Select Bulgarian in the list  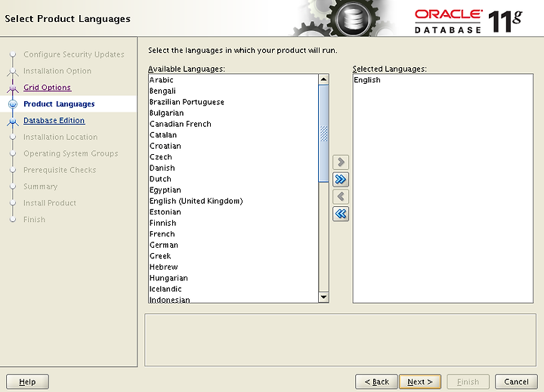coord(233,113)
